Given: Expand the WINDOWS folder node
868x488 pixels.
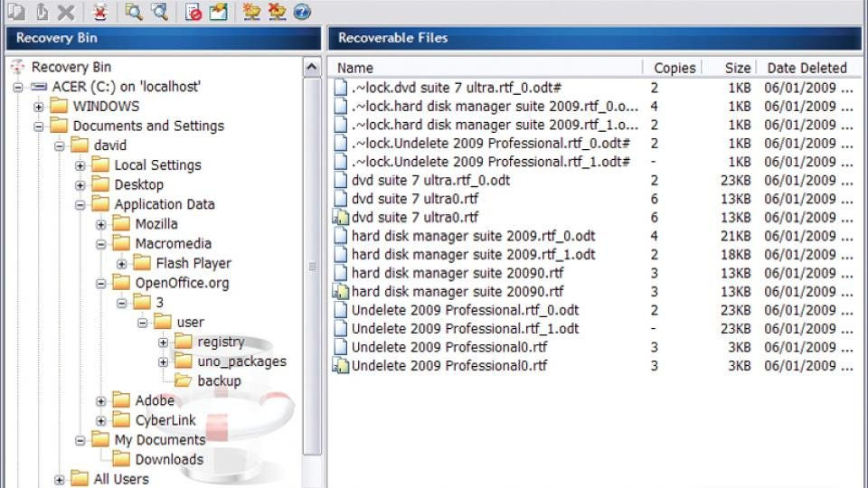Looking at the screenshot, I should (39, 107).
